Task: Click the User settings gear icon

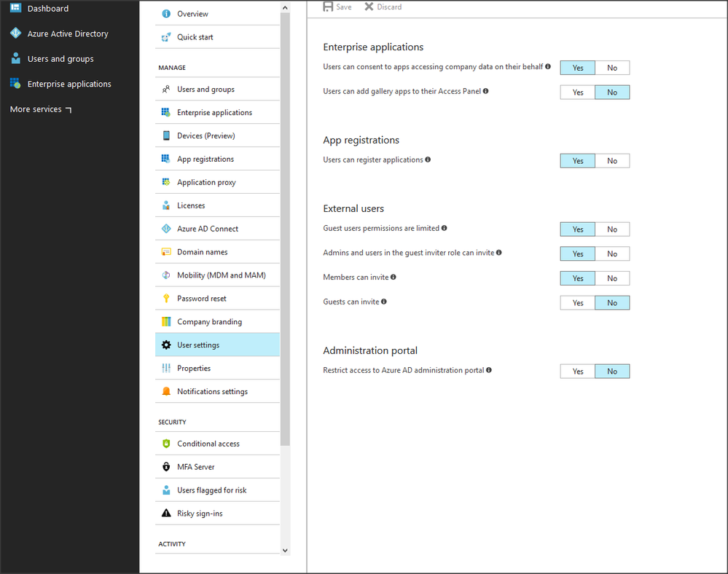Action: click(x=165, y=345)
